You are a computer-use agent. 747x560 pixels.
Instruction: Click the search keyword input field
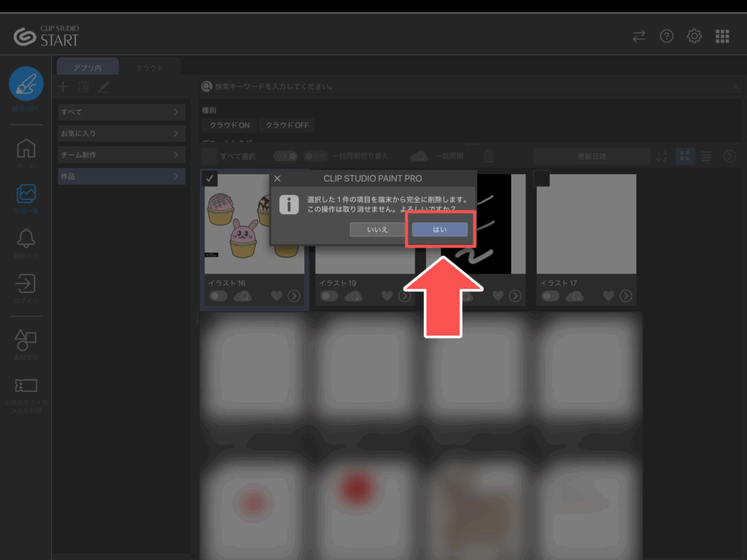(467, 87)
